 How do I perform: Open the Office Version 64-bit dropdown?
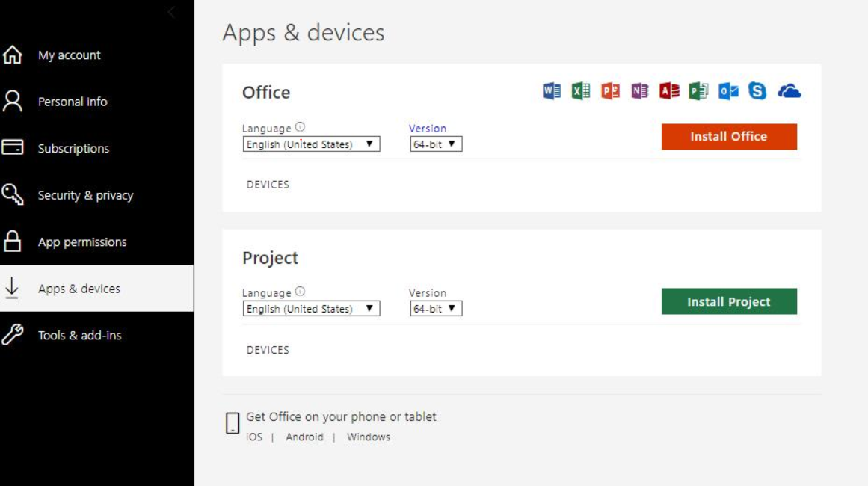(x=436, y=144)
